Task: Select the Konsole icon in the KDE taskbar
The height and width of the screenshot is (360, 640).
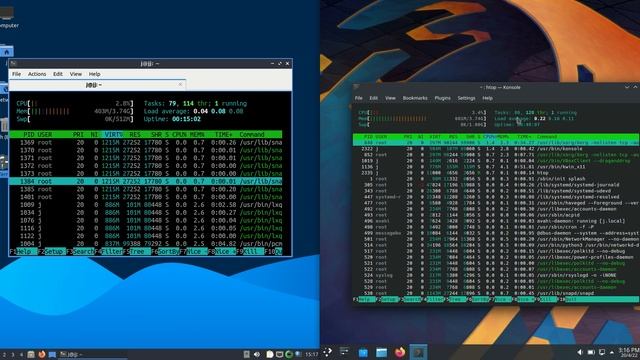Action: click(418, 352)
